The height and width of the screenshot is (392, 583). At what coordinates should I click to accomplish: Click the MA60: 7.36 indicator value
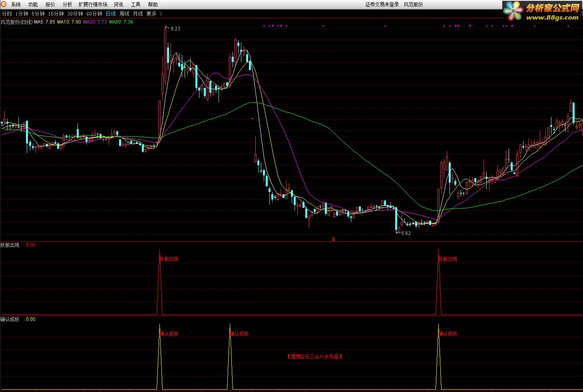pyautogui.click(x=121, y=22)
